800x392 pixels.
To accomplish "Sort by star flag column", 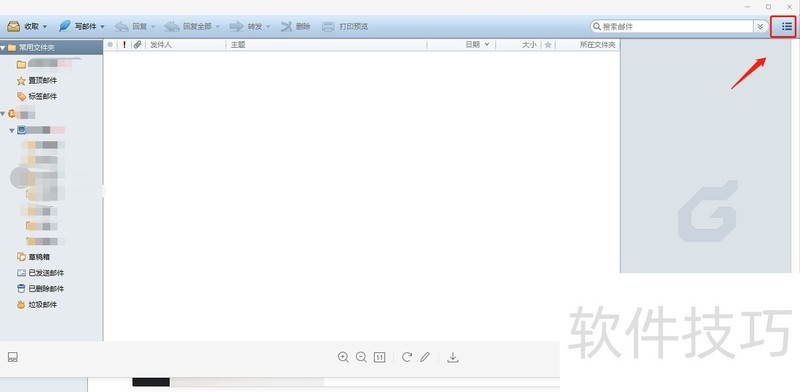I will pos(548,45).
